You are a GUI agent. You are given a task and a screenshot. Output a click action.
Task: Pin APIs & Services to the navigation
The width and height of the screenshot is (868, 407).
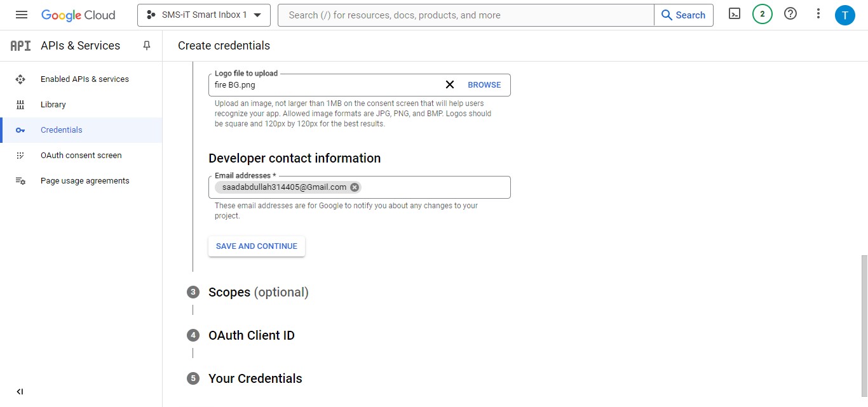[146, 45]
